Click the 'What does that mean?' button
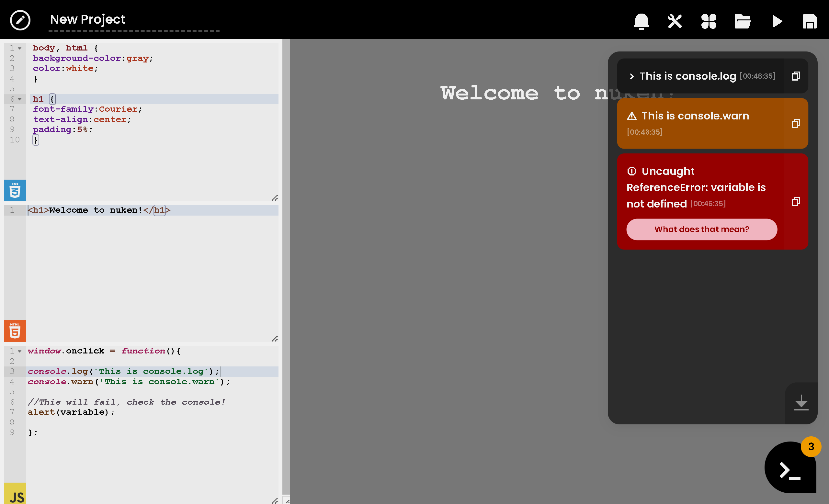 [x=701, y=229]
